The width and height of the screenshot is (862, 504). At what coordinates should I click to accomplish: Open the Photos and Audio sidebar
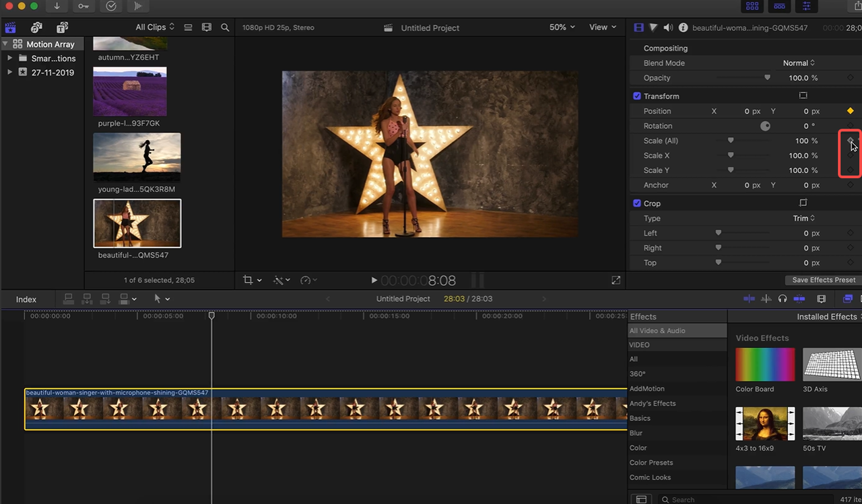(x=36, y=27)
